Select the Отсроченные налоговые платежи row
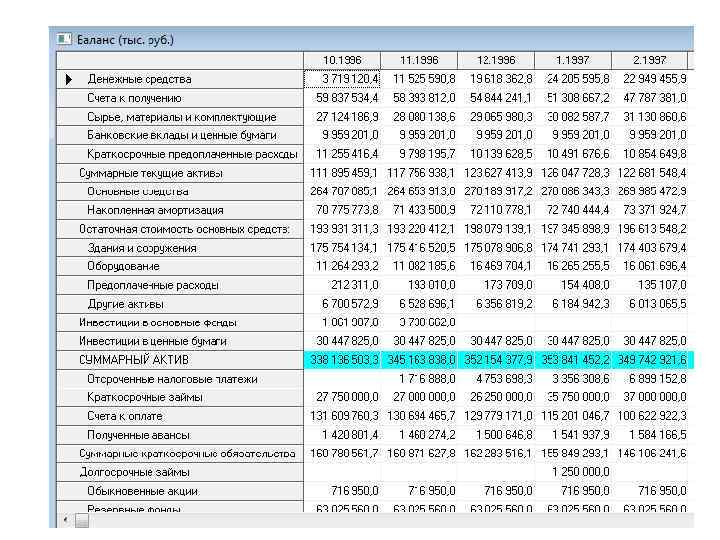Image resolution: width=720 pixels, height=540 pixels. pos(180,379)
